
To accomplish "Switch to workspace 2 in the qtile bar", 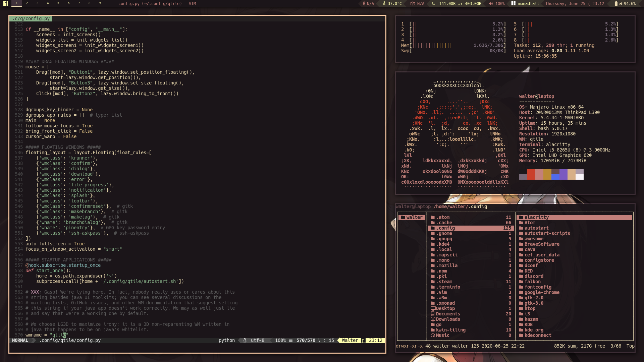I will (x=26, y=3).
